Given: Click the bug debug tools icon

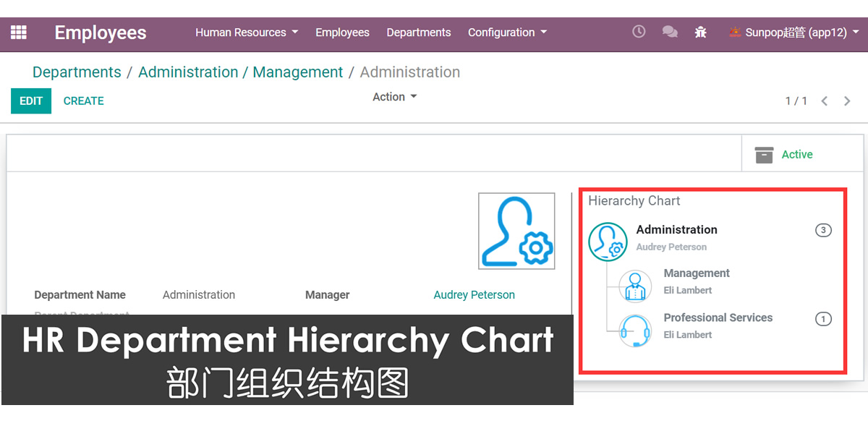Looking at the screenshot, I should click(x=700, y=32).
